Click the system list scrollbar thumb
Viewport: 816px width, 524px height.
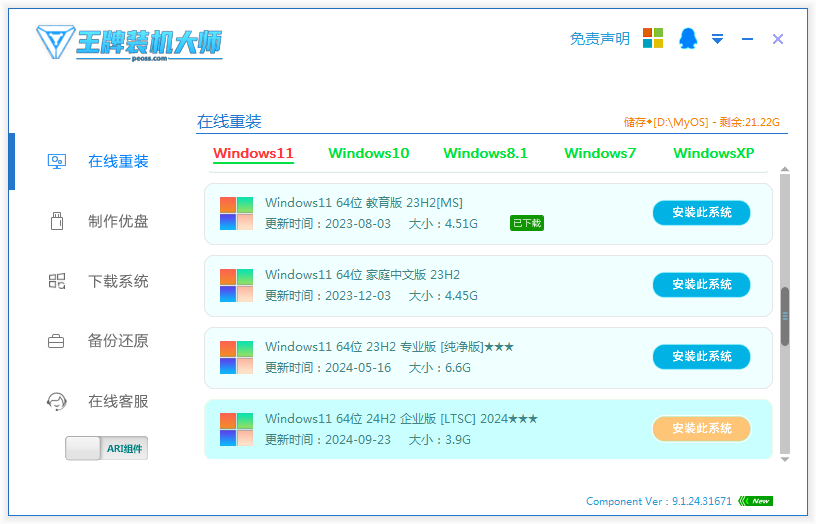click(785, 316)
